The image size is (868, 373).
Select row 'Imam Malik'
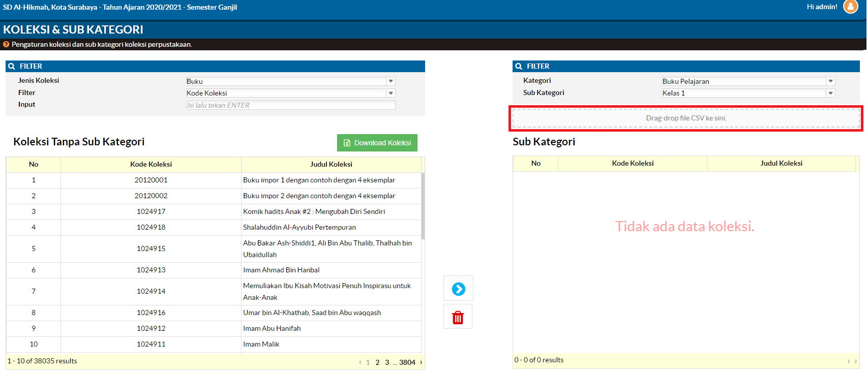[x=214, y=345]
